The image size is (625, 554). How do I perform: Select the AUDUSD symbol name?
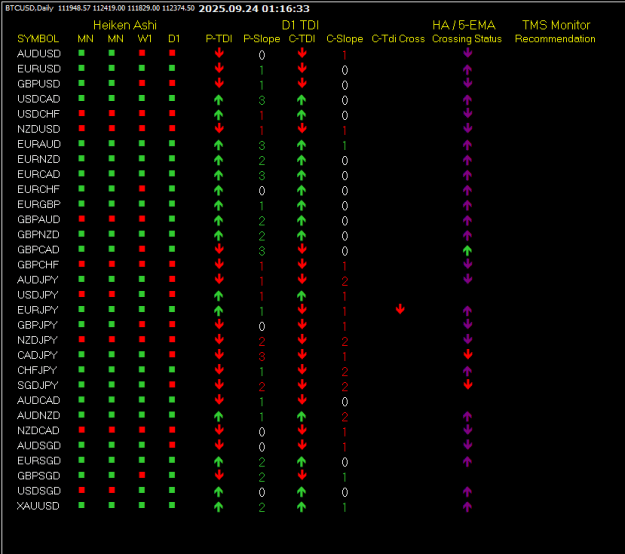click(39, 54)
